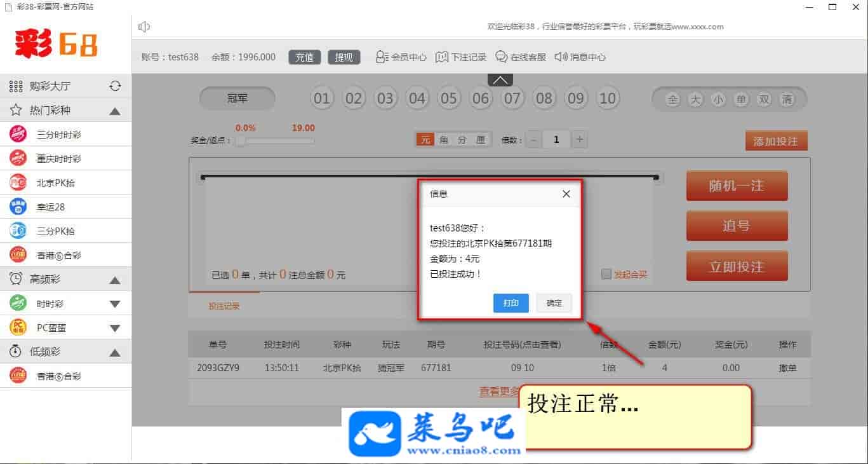Select 幸运28 lottery in sidebar

tap(51, 207)
